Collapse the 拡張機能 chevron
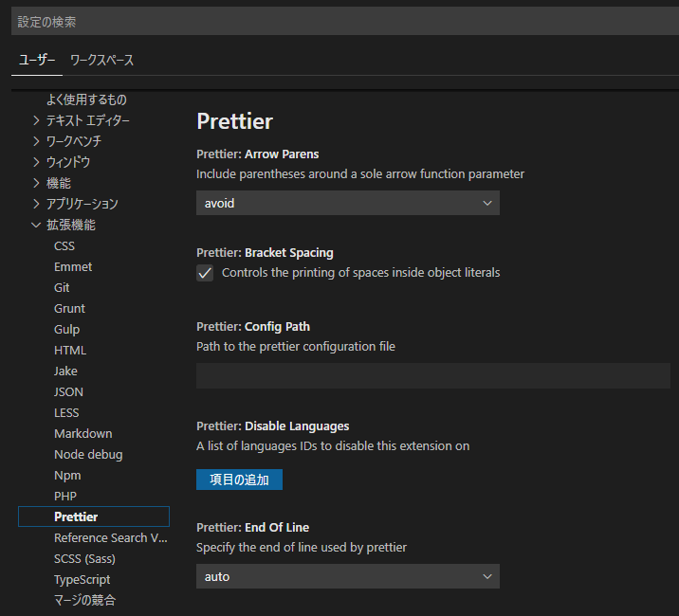 36,225
